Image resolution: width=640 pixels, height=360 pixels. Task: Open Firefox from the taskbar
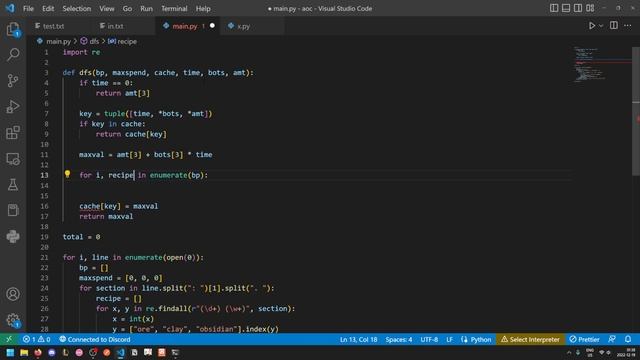click(x=38, y=353)
